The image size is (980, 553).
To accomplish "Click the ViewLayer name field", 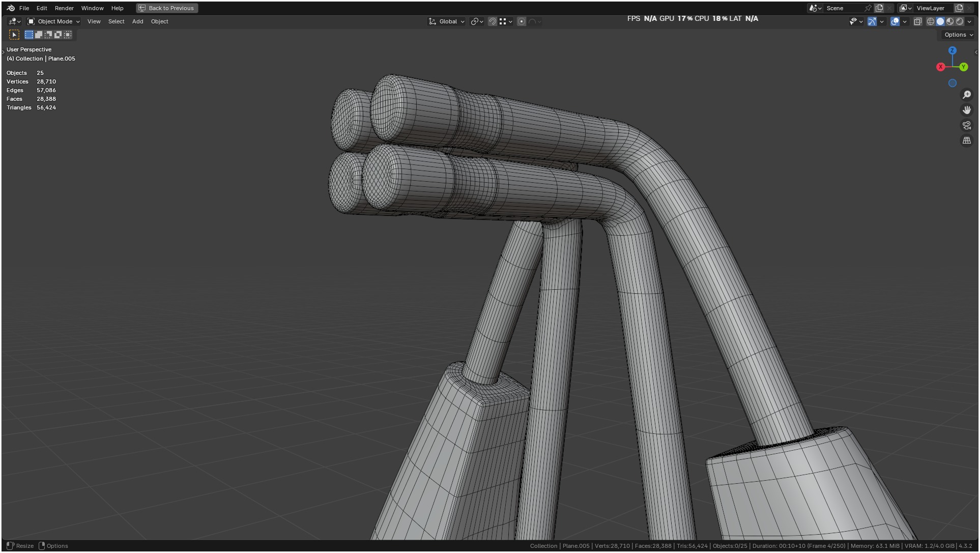I will click(933, 8).
